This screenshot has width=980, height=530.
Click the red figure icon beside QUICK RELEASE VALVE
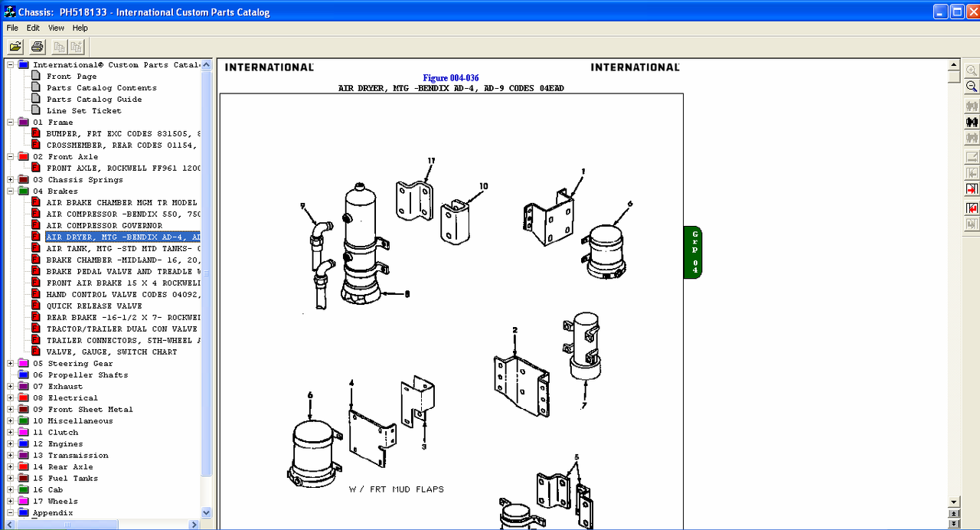[x=36, y=306]
